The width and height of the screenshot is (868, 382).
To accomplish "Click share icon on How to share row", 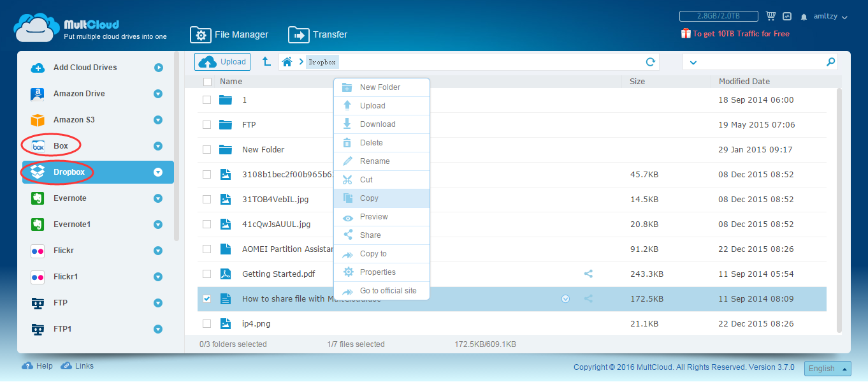I will point(588,299).
